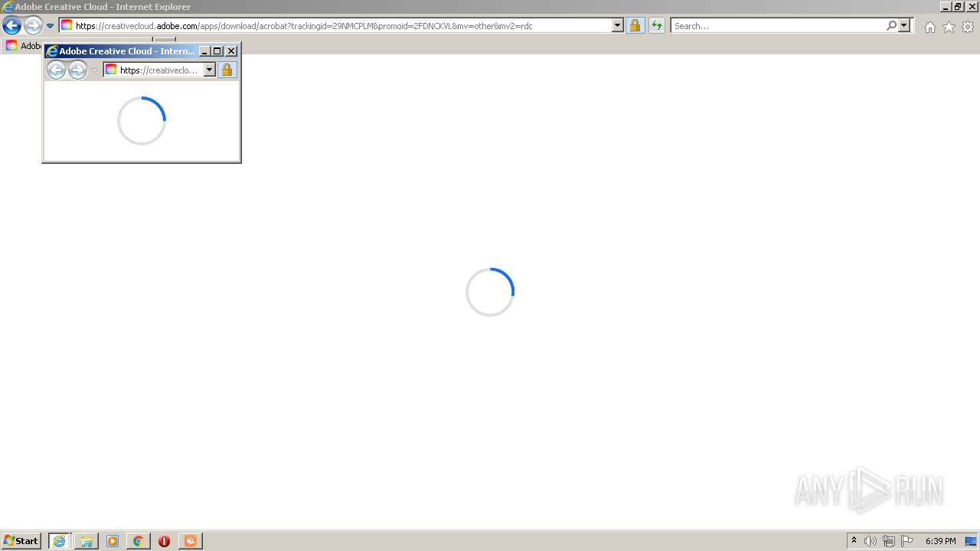Open the network tray icon
This screenshot has height=551, width=980.
click(x=889, y=541)
